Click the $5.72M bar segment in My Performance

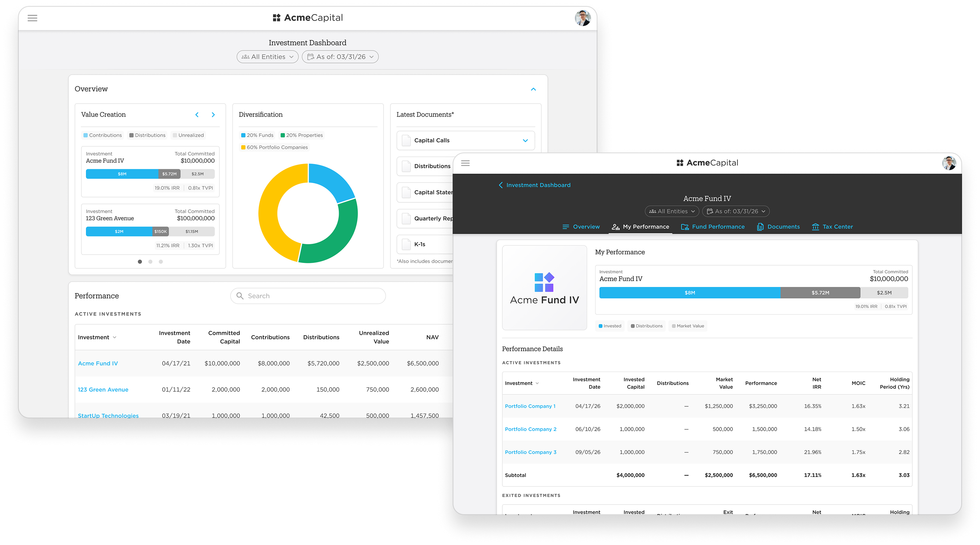click(x=820, y=293)
